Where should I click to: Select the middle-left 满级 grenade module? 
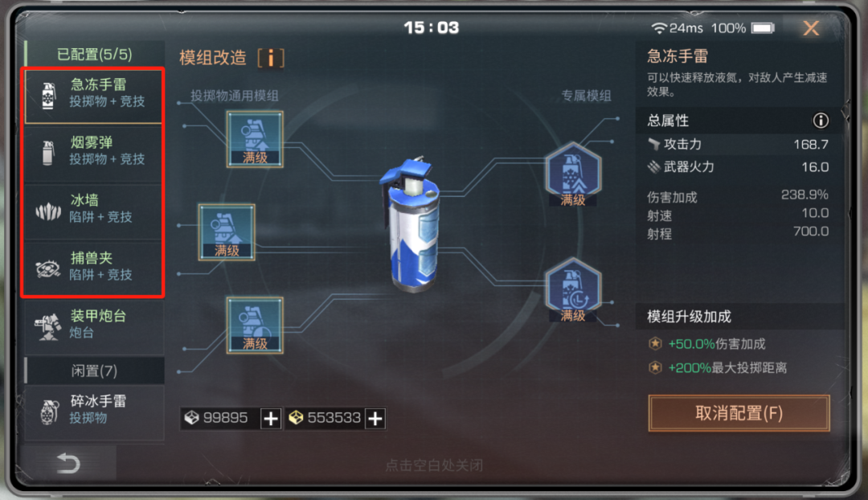pyautogui.click(x=227, y=232)
